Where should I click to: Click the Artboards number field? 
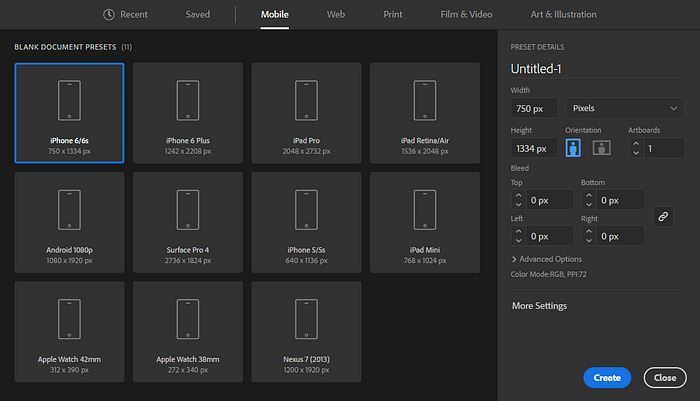(664, 148)
